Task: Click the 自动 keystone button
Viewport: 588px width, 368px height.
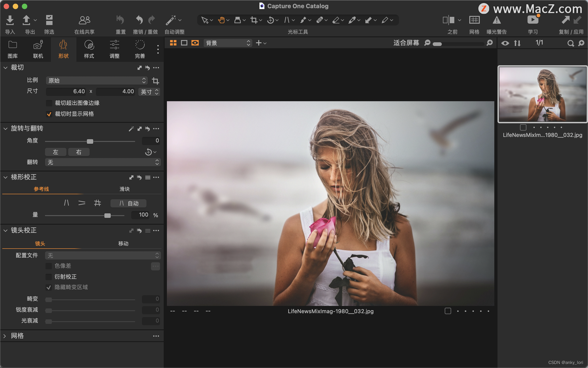Action: tap(128, 203)
